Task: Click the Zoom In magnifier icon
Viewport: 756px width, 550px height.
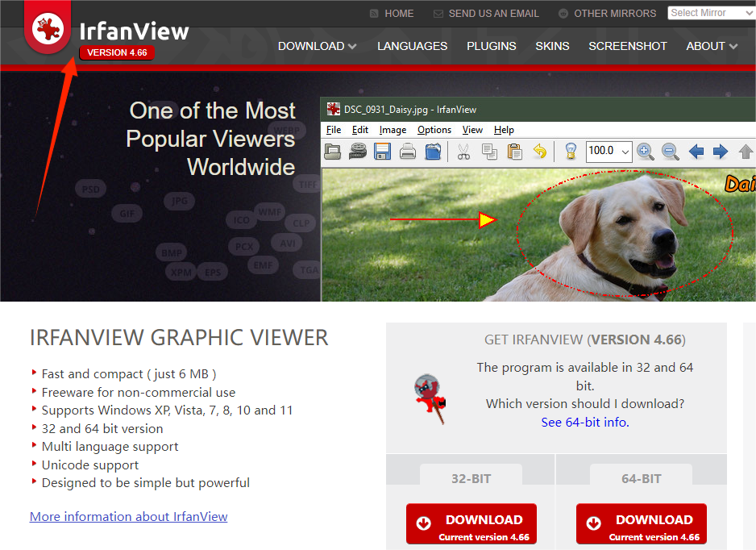Action: click(x=645, y=152)
